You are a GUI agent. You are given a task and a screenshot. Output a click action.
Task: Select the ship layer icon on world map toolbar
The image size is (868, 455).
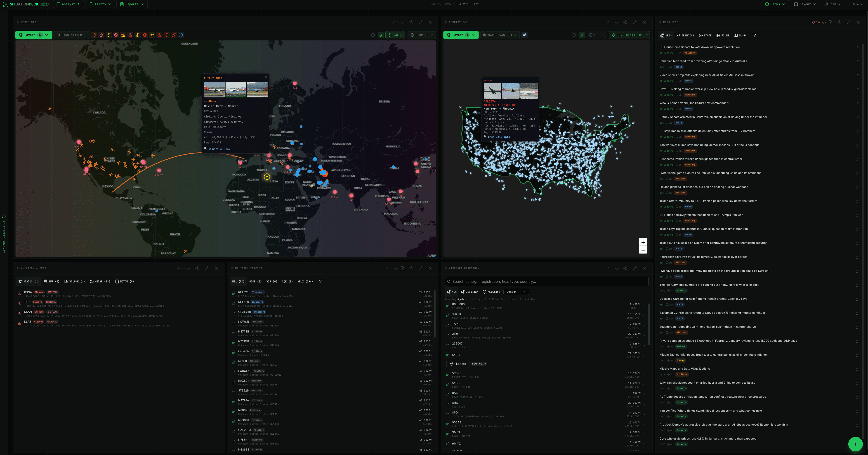pyautogui.click(x=102, y=35)
